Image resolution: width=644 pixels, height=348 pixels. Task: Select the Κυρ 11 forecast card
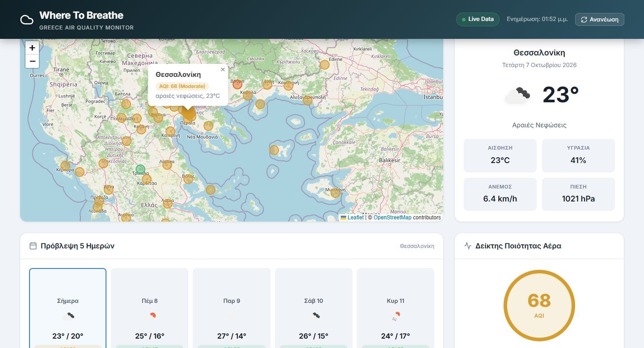pyautogui.click(x=395, y=308)
